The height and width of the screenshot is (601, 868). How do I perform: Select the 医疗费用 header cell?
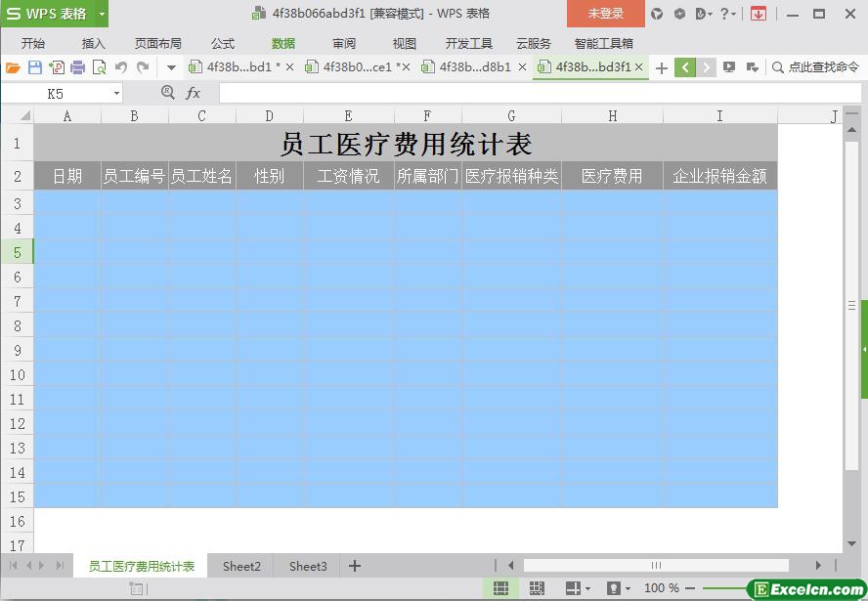[612, 176]
